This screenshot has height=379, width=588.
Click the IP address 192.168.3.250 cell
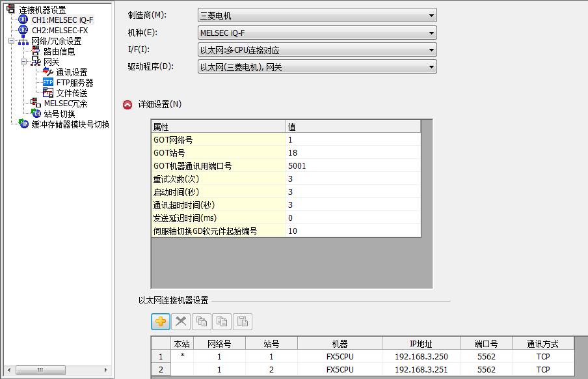click(x=420, y=357)
